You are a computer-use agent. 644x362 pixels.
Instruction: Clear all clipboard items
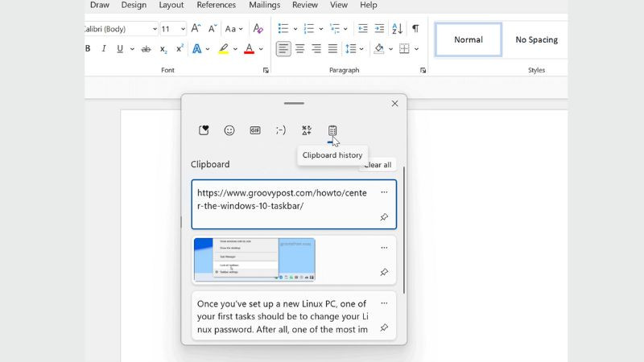[x=378, y=165]
